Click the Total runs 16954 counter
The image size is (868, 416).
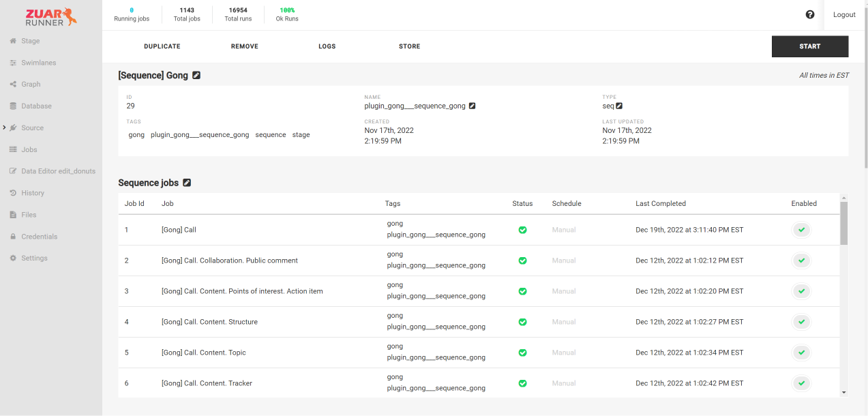coord(238,14)
